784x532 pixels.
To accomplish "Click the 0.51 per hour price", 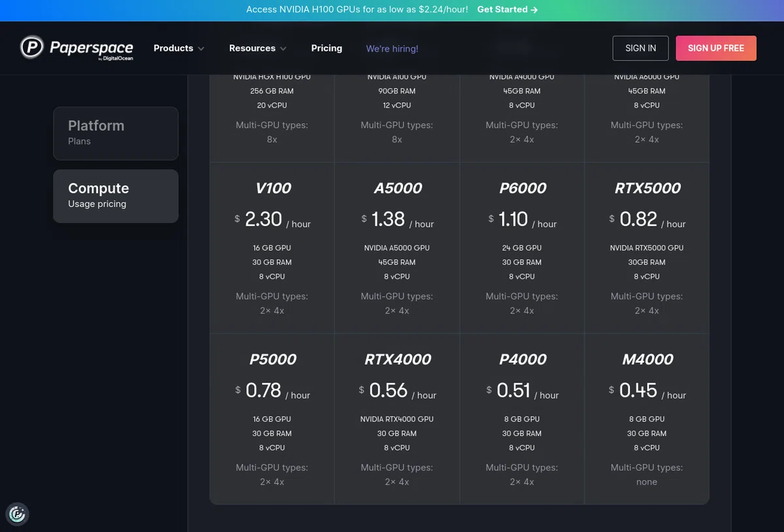I will 522,390.
